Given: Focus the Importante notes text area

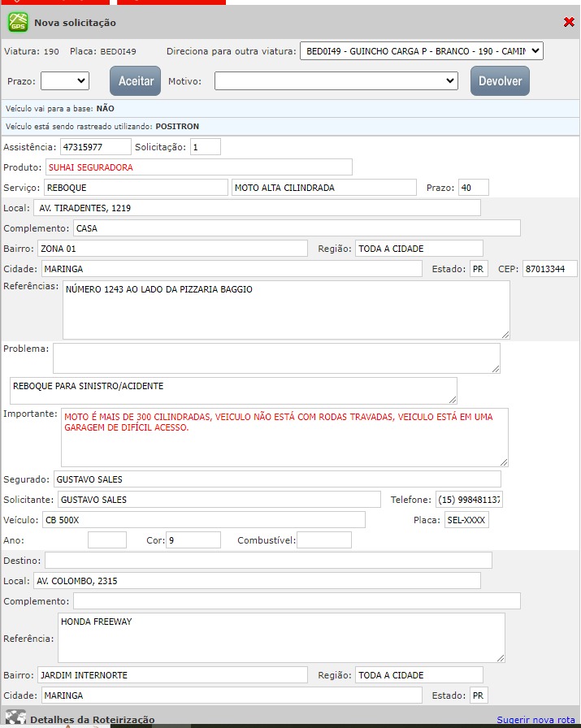Looking at the screenshot, I should point(284,437).
